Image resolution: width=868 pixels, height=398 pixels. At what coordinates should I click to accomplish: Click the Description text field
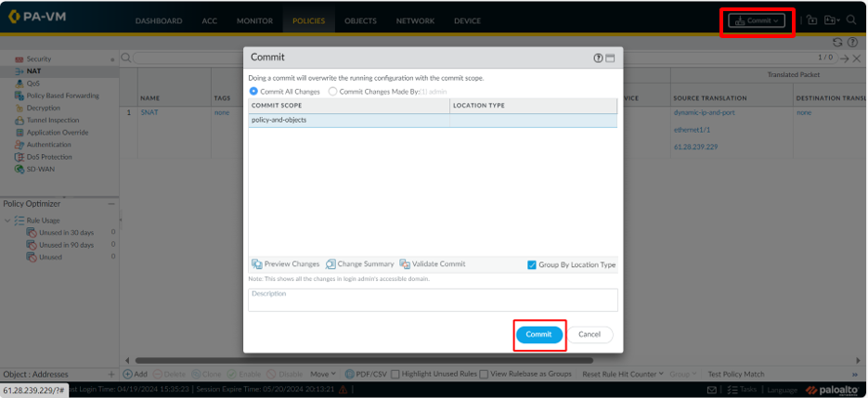coord(433,300)
